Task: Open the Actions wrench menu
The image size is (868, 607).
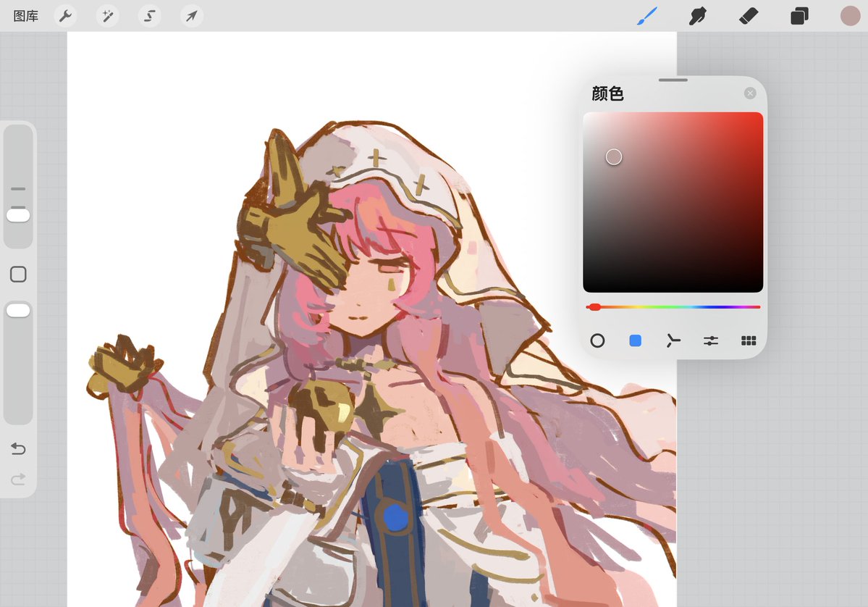Action: (65, 16)
